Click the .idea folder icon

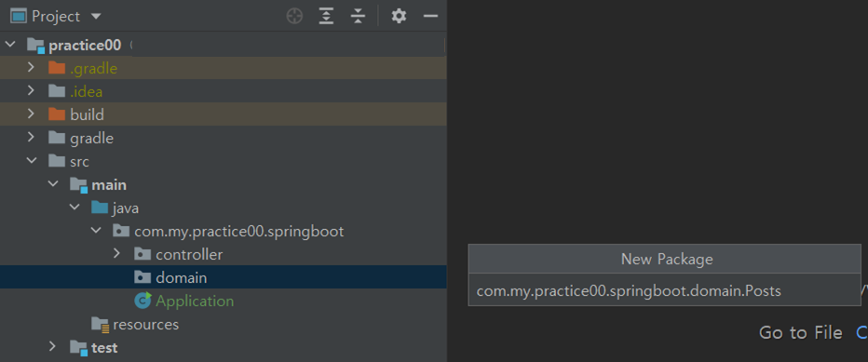tap(57, 91)
